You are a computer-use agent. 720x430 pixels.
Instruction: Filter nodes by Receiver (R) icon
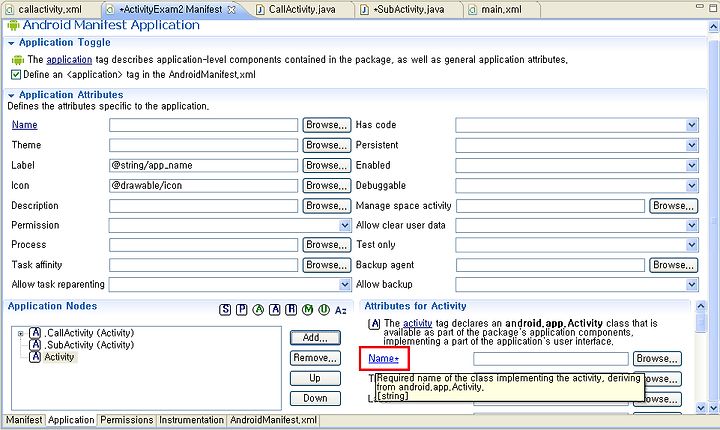[291, 310]
